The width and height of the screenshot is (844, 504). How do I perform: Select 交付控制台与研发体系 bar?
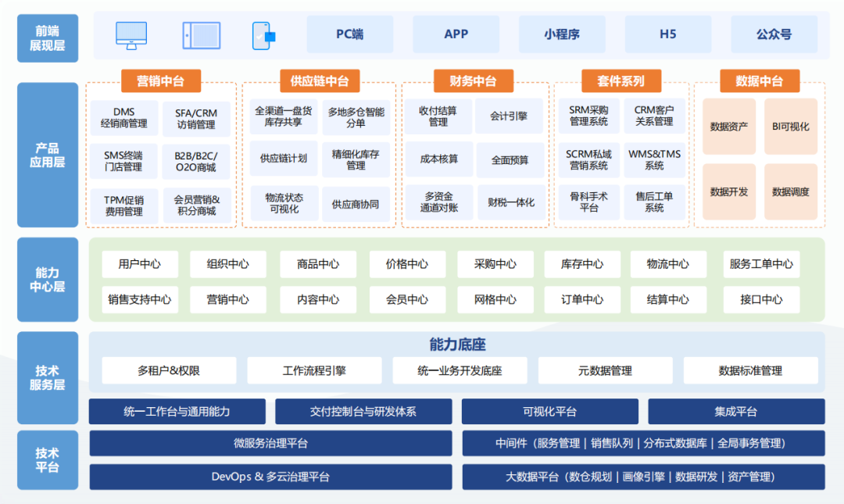tap(363, 411)
